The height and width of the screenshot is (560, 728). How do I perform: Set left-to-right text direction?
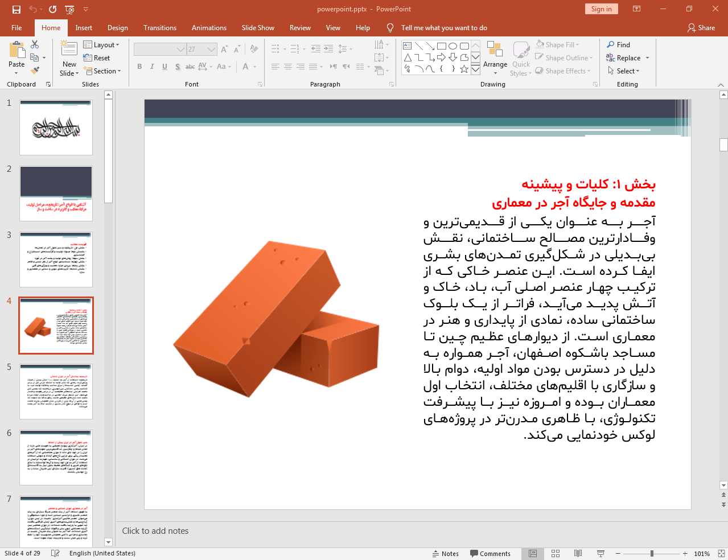point(334,67)
